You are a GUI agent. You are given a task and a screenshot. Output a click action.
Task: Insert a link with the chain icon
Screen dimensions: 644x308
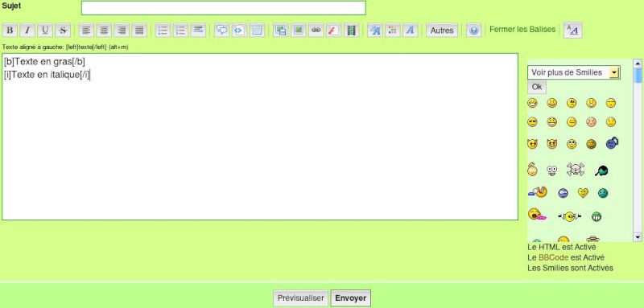tap(316, 31)
